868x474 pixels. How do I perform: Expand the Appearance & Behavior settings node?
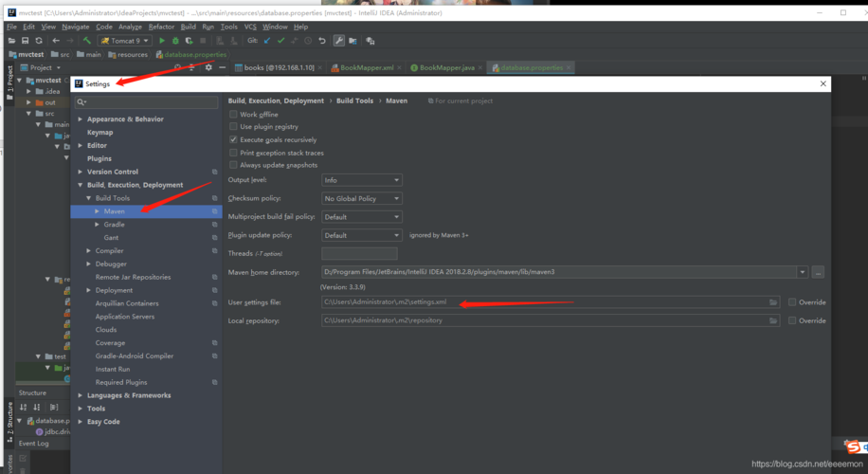81,119
